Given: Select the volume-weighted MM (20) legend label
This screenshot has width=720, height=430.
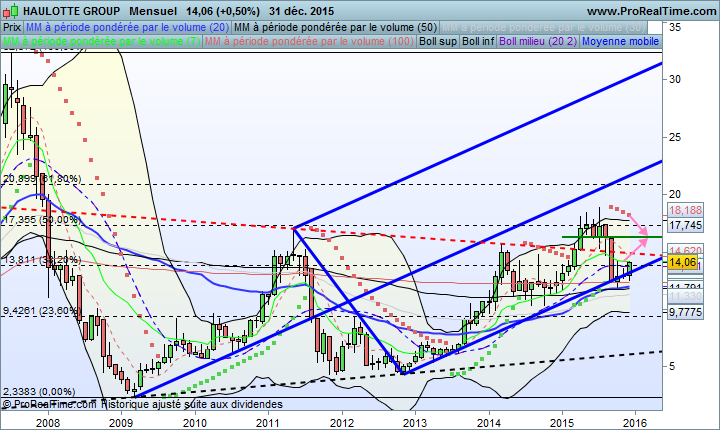Looking at the screenshot, I should (x=127, y=28).
